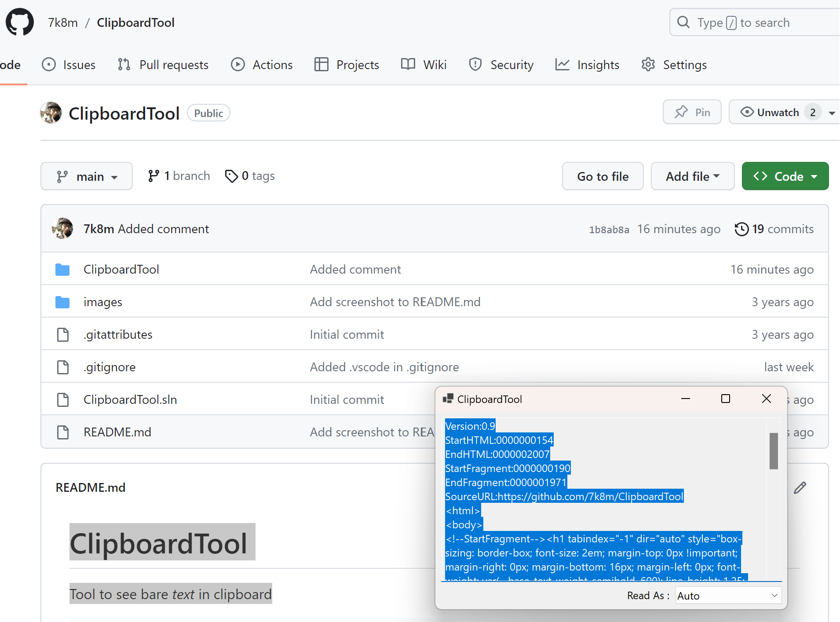This screenshot has width=840, height=622.
Task: Open commit hash 1b8ab8a
Action: (609, 229)
